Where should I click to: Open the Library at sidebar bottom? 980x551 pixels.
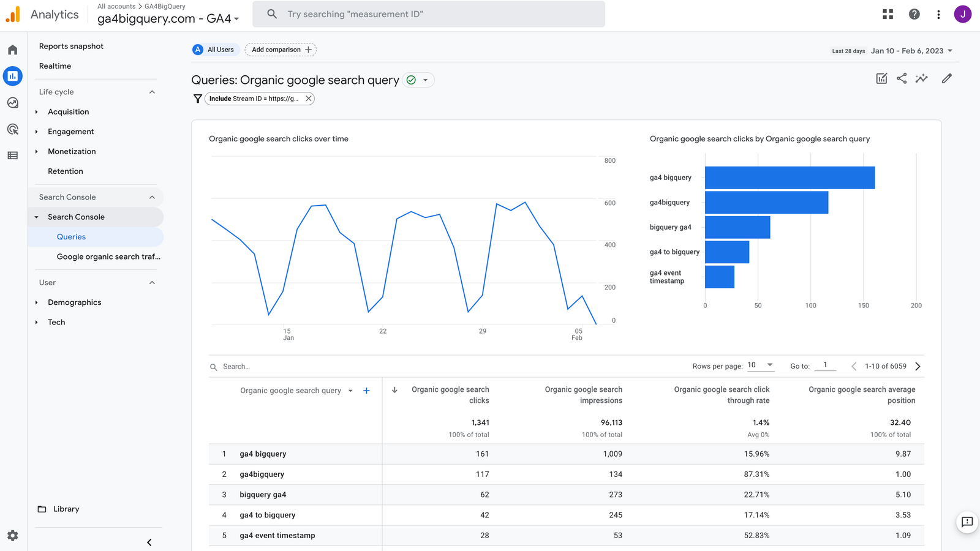(66, 509)
